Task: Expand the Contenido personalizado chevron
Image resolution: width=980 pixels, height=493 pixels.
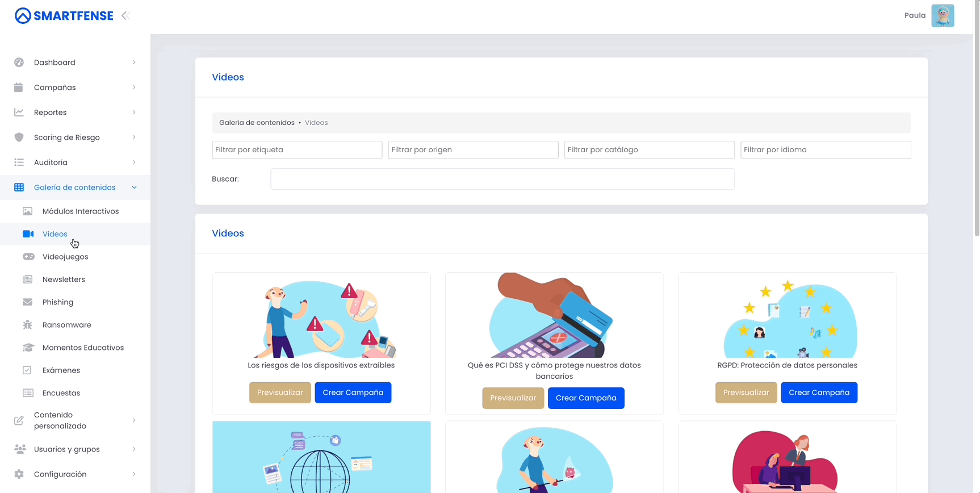Action: tap(134, 420)
